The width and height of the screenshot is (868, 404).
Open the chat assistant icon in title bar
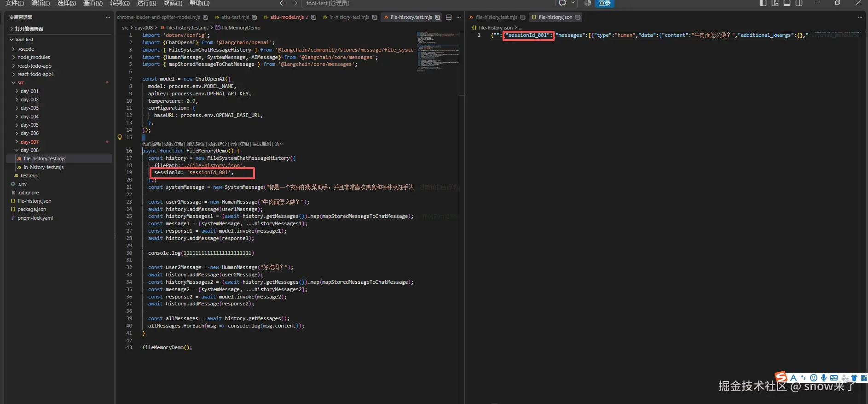pos(562,3)
